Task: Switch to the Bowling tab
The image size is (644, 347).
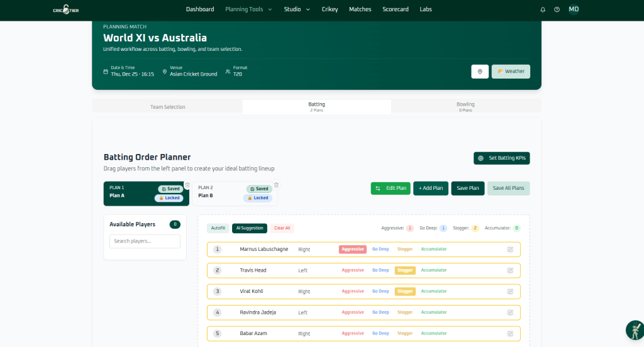Action: point(465,107)
